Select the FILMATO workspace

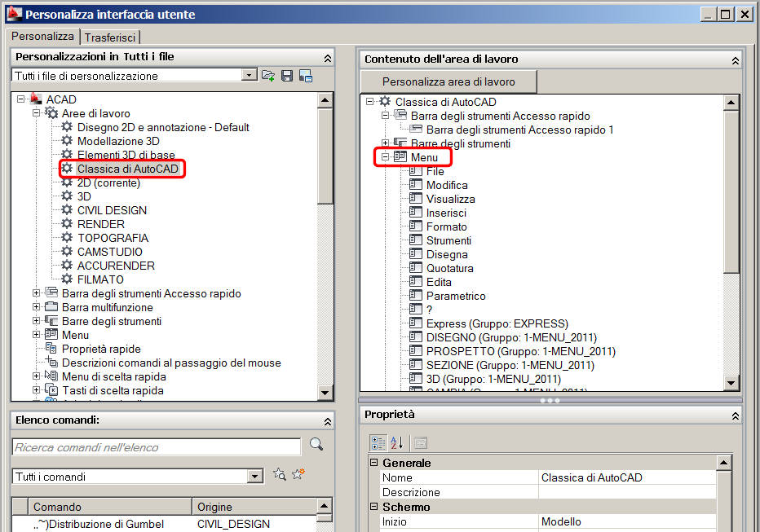tap(100, 279)
